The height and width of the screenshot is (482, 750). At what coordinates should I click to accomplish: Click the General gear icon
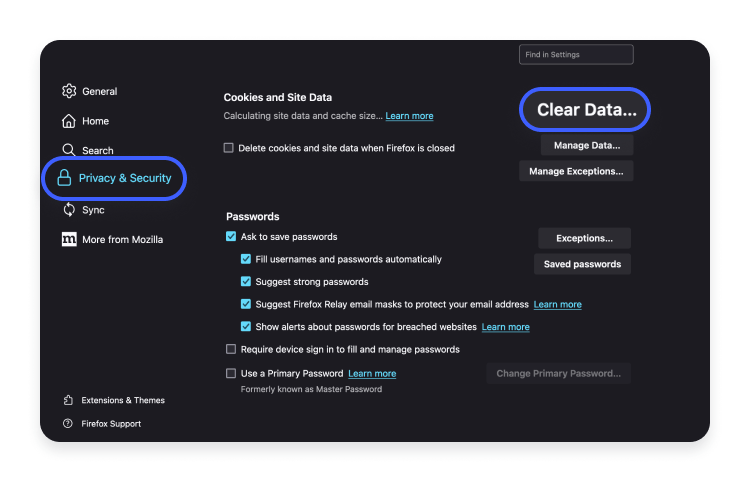[x=69, y=91]
